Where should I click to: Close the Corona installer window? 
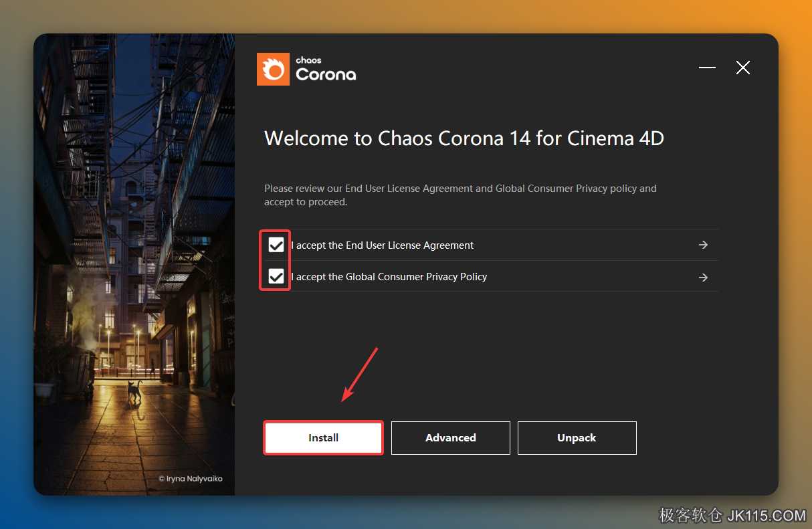click(x=742, y=68)
